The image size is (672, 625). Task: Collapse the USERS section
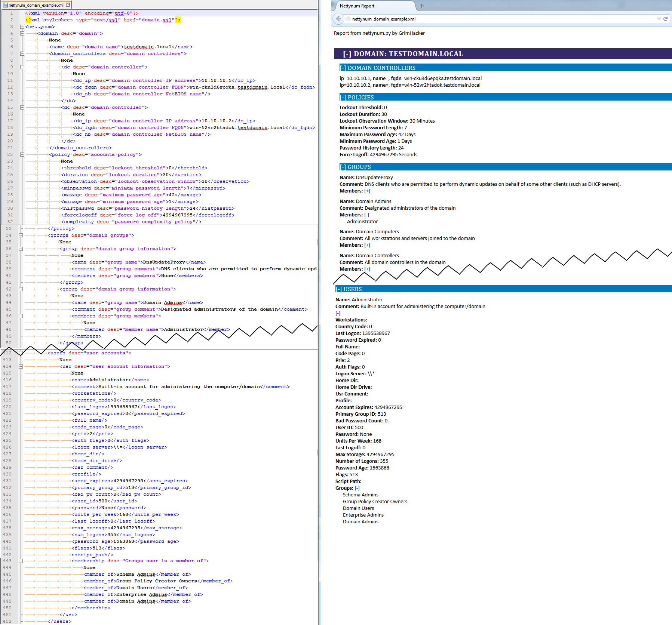[338, 289]
